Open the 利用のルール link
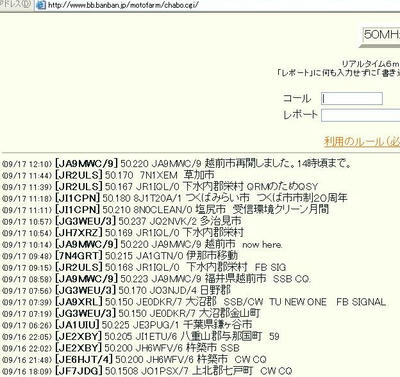400x377 pixels. [362, 141]
